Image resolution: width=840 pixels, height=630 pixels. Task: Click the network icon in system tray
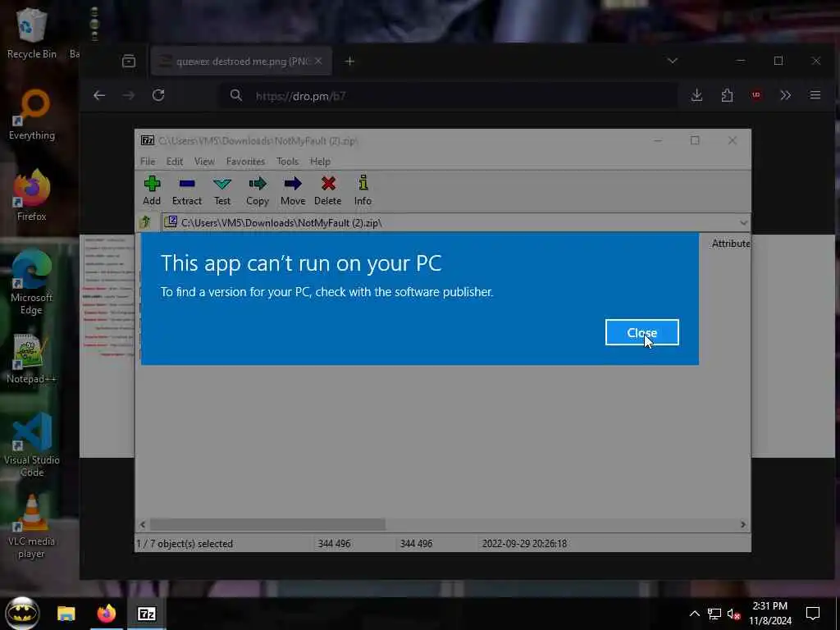coord(714,614)
